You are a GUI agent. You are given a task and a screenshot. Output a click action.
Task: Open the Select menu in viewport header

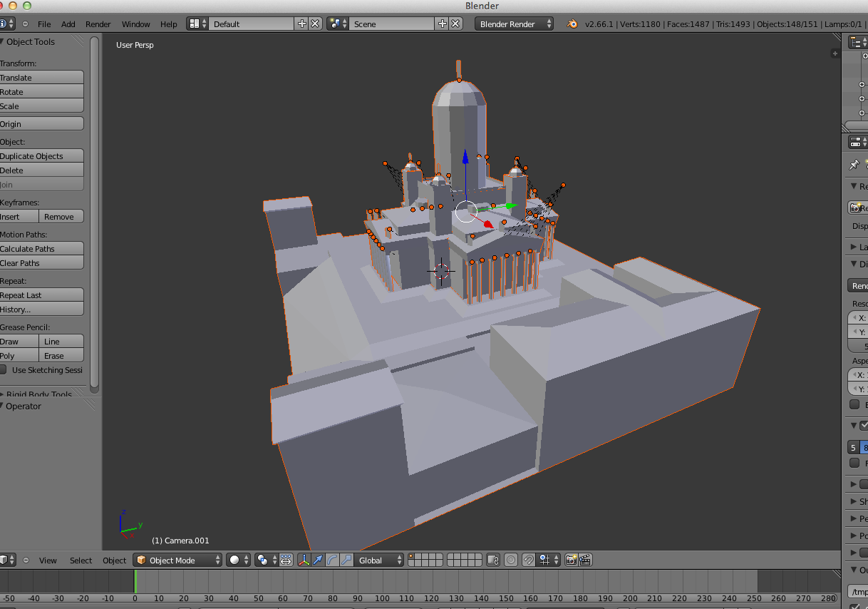pyautogui.click(x=81, y=561)
